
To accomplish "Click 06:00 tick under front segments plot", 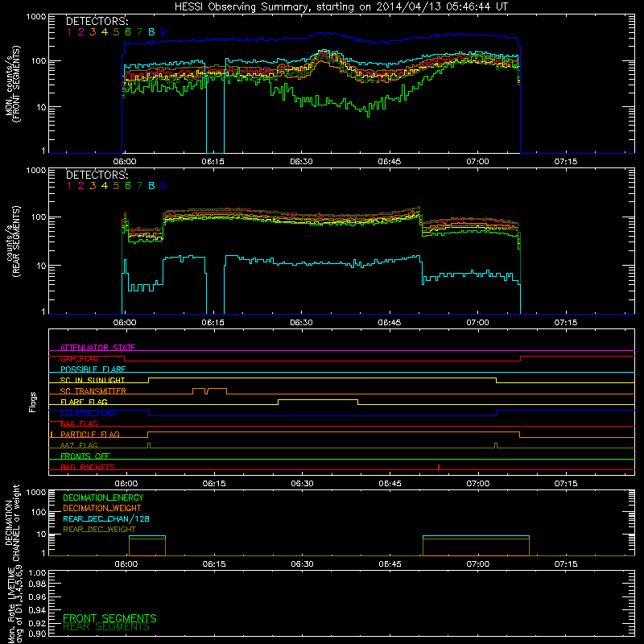I will 125,162.
